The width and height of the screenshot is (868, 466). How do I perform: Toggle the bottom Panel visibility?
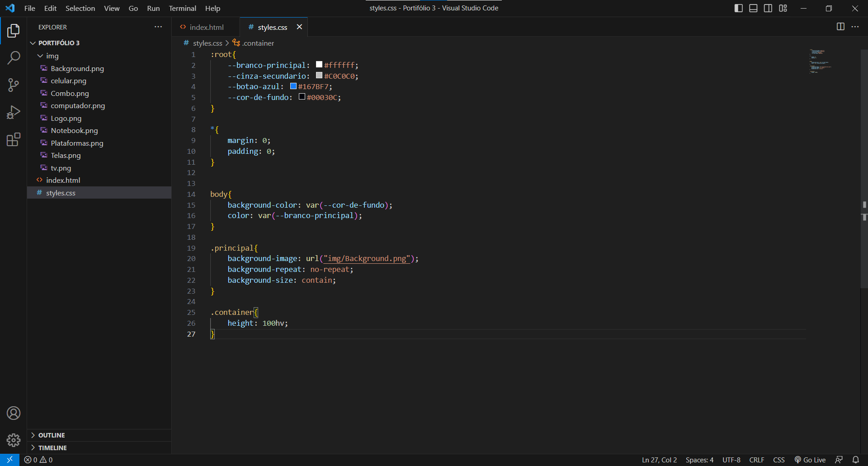pyautogui.click(x=753, y=8)
